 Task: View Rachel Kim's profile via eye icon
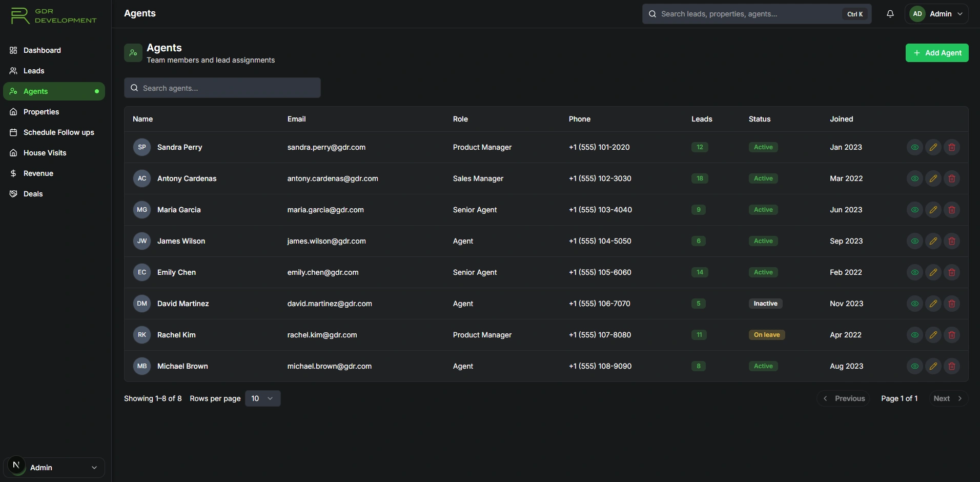tap(915, 335)
